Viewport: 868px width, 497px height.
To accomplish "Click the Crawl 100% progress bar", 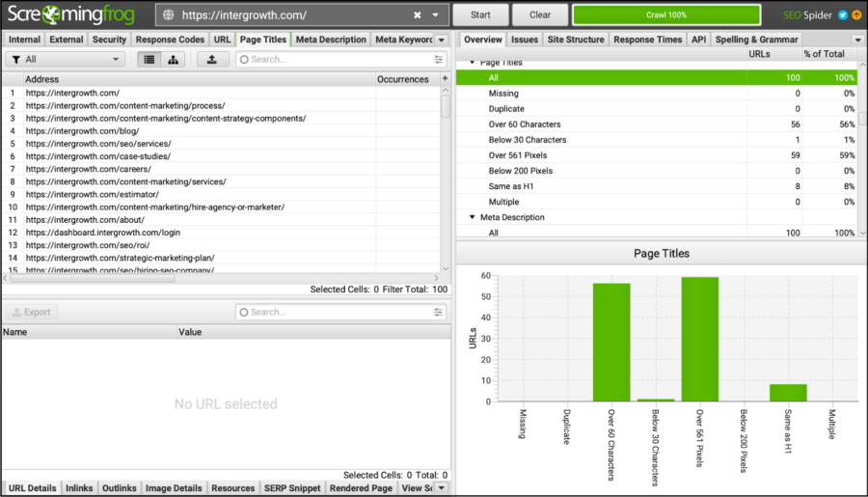I will click(666, 15).
